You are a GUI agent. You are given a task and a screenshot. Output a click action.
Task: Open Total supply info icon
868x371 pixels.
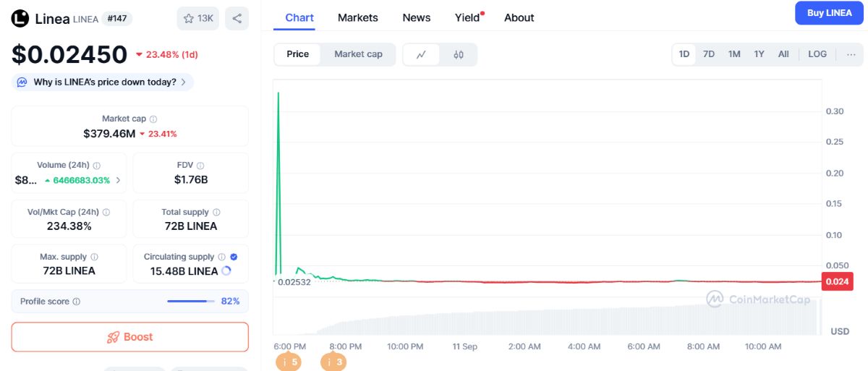216,213
